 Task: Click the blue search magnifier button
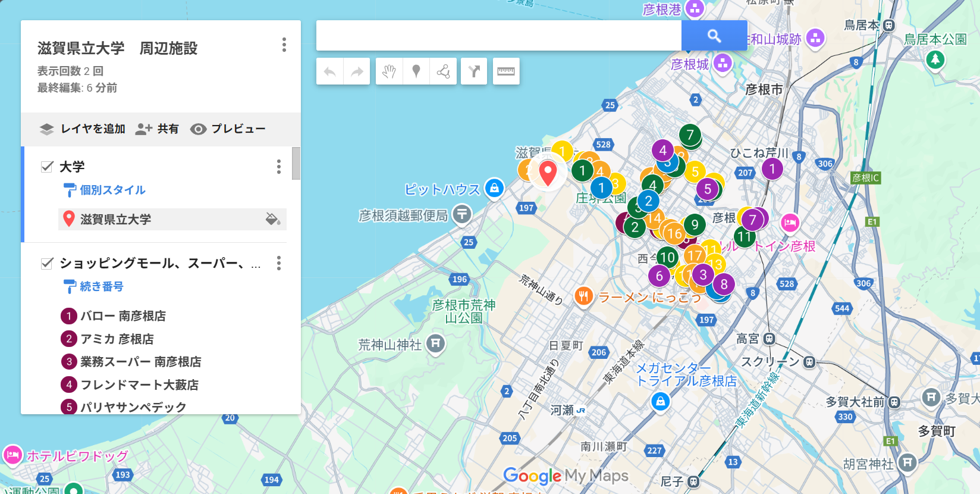[x=714, y=36]
